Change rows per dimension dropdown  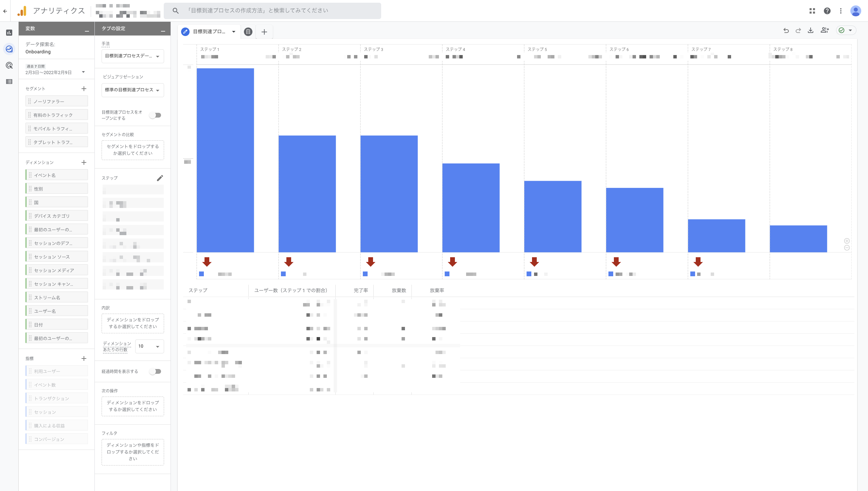[x=149, y=346]
